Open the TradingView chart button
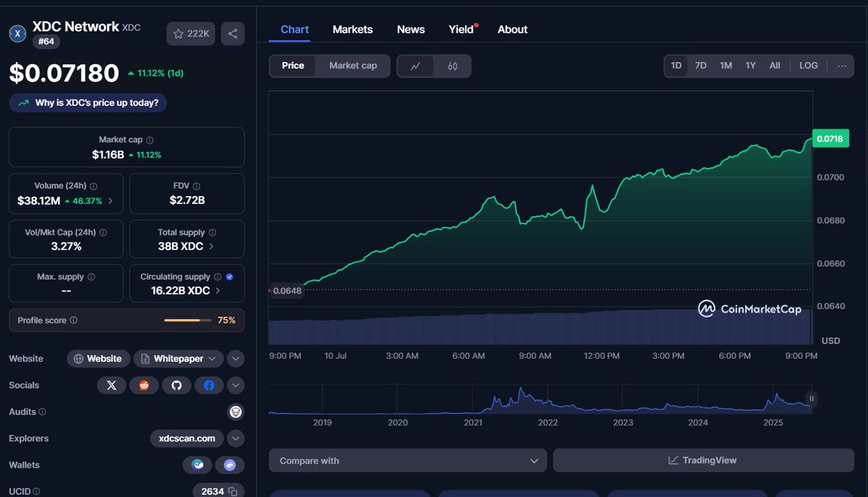 pos(703,461)
